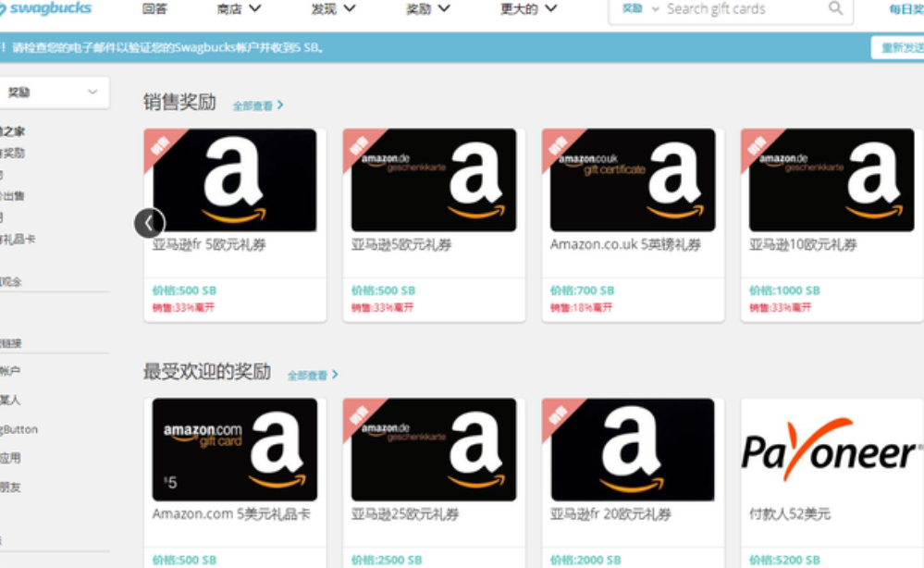
Task: Open the 亚马逊10欧元礼券 card image
Action: point(832,180)
